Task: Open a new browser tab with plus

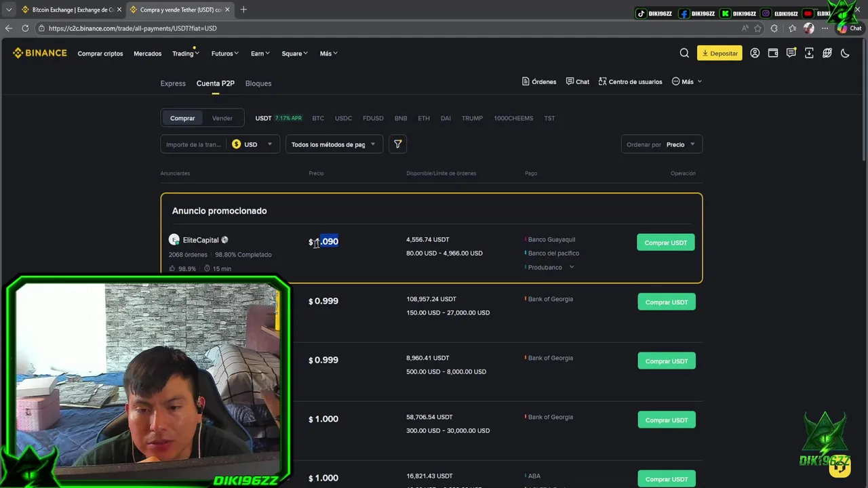Action: coord(243,9)
